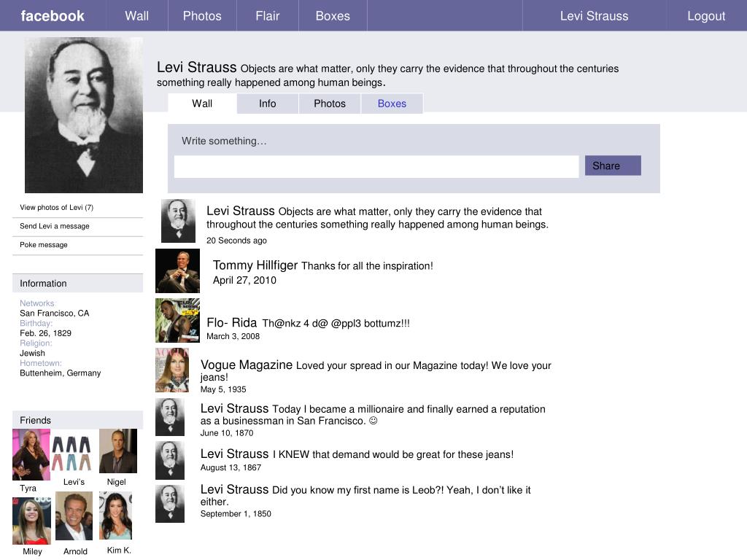This screenshot has width=747, height=560.
Task: Click the Arnold friend name label
Action: [x=75, y=551]
